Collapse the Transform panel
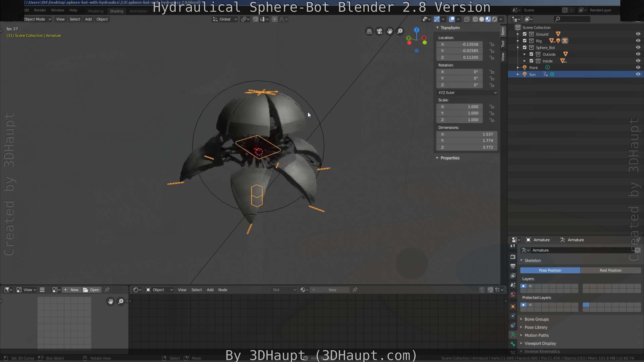Image resolution: width=644 pixels, height=362 pixels. pos(437,28)
